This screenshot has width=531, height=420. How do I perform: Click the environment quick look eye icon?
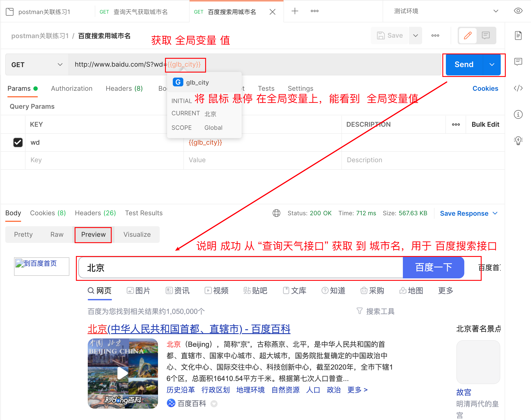pyautogui.click(x=518, y=11)
